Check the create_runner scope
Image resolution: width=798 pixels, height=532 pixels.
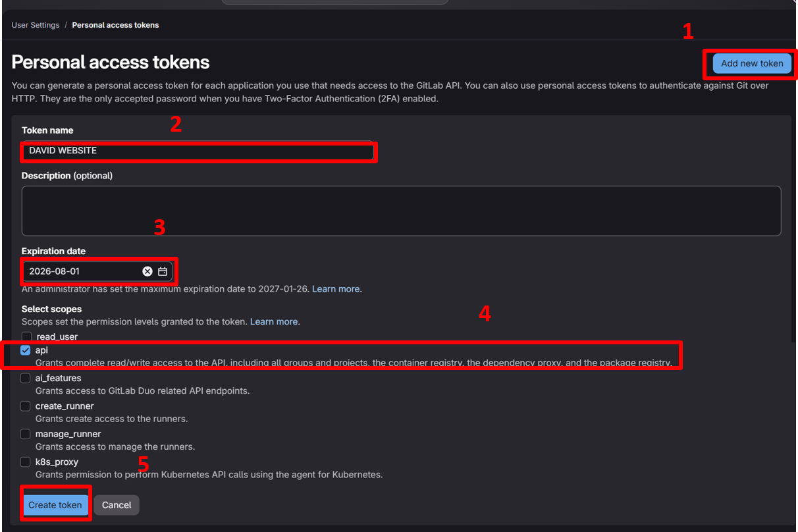coord(25,406)
